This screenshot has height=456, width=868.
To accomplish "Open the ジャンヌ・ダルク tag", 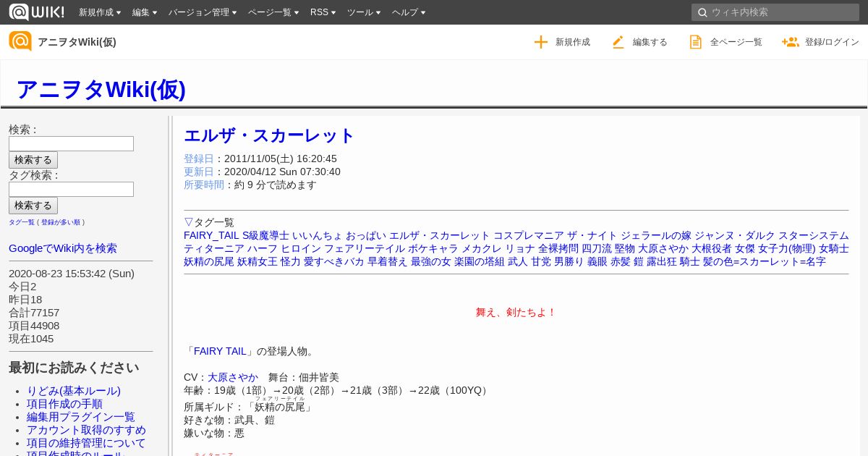I will tap(735, 235).
